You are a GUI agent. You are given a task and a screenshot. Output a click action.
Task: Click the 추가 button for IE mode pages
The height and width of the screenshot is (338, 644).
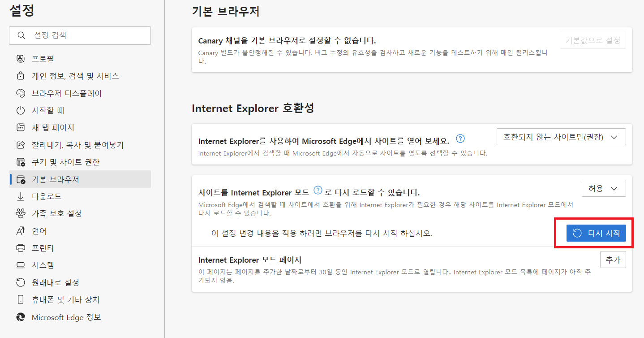click(x=613, y=260)
